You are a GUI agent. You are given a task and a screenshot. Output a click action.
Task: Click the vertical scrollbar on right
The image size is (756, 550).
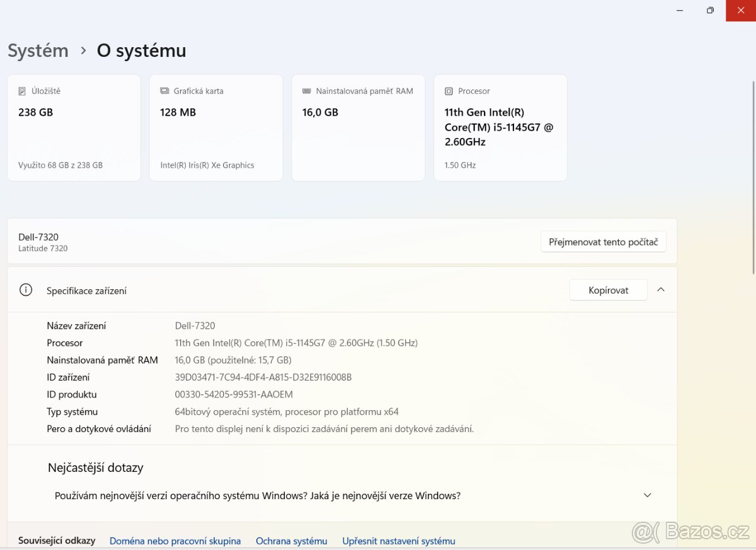(753, 176)
